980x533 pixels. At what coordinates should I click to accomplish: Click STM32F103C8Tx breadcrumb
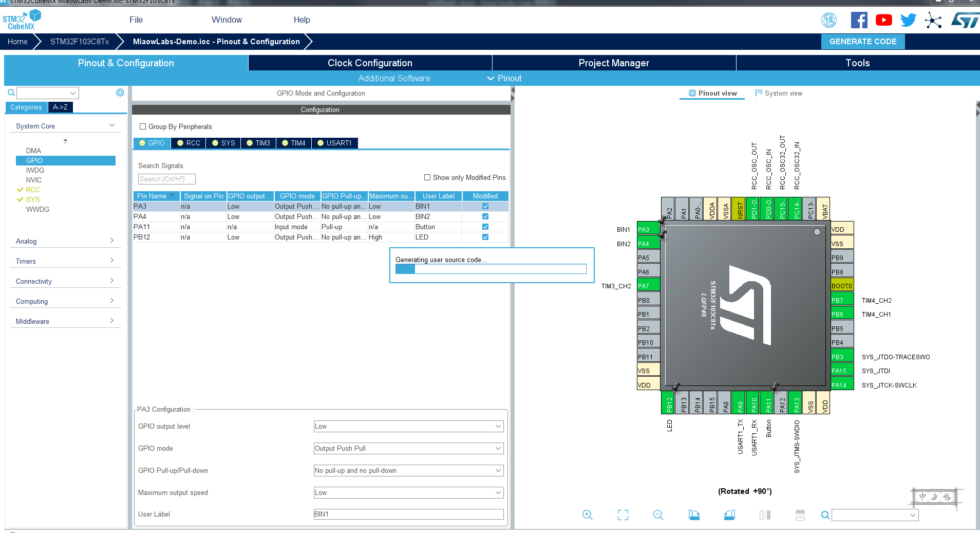point(80,42)
